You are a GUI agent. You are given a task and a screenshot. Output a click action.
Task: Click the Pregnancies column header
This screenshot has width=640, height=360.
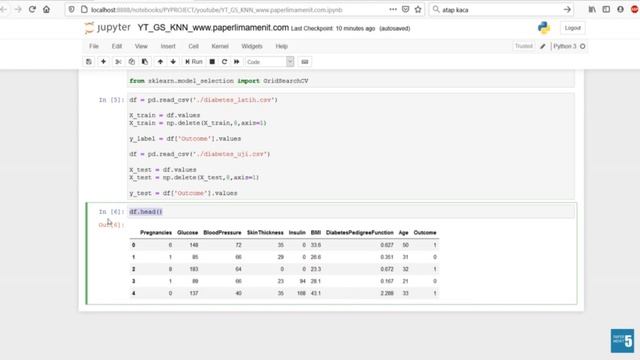[x=156, y=233]
